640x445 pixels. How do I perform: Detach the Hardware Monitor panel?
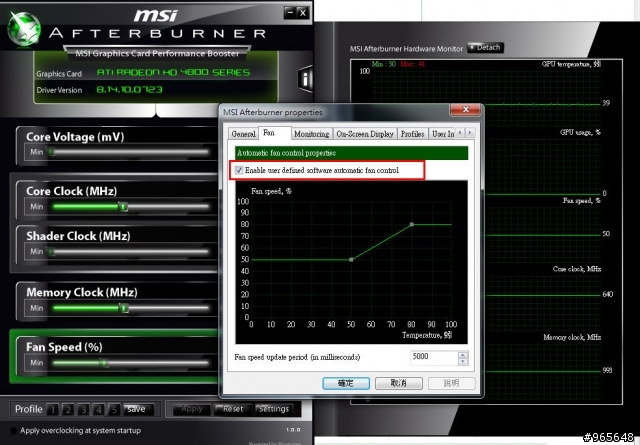485,47
